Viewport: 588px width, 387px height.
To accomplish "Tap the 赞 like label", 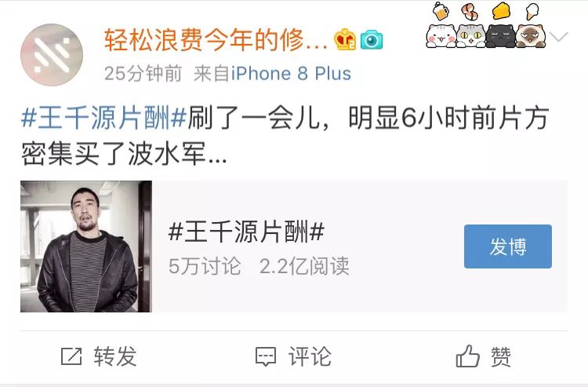I will [x=501, y=356].
